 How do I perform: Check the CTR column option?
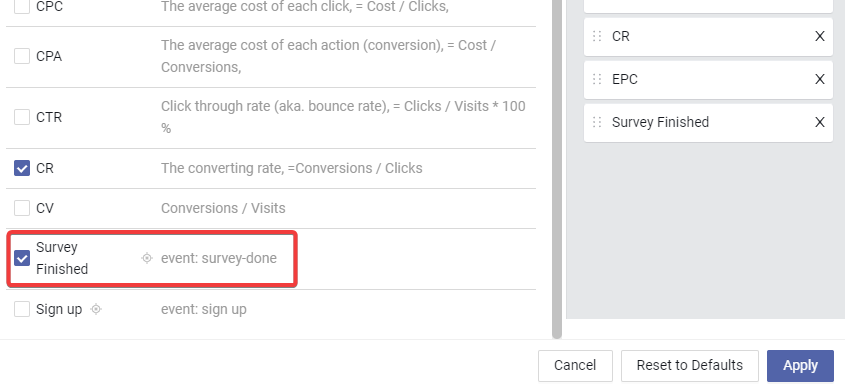click(22, 117)
